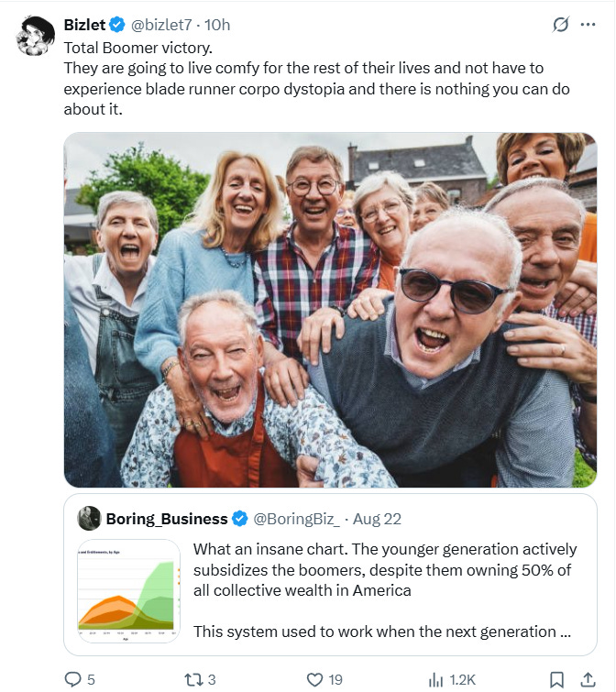Open the Boring_Business quoted avatar
The width and height of the screenshot is (616, 692).
coord(89,518)
